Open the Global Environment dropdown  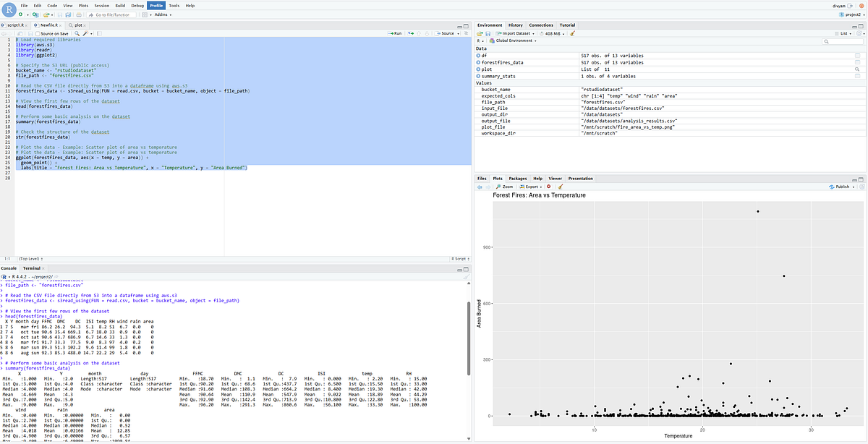click(511, 40)
